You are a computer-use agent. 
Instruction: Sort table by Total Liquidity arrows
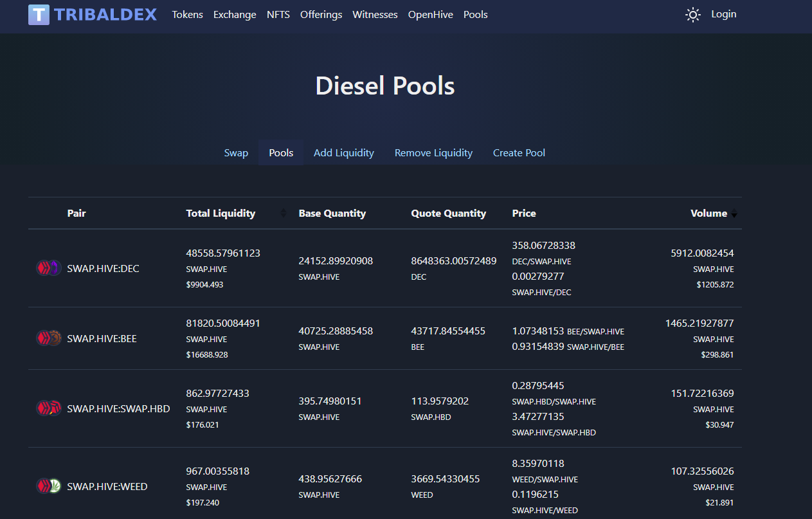tap(284, 214)
